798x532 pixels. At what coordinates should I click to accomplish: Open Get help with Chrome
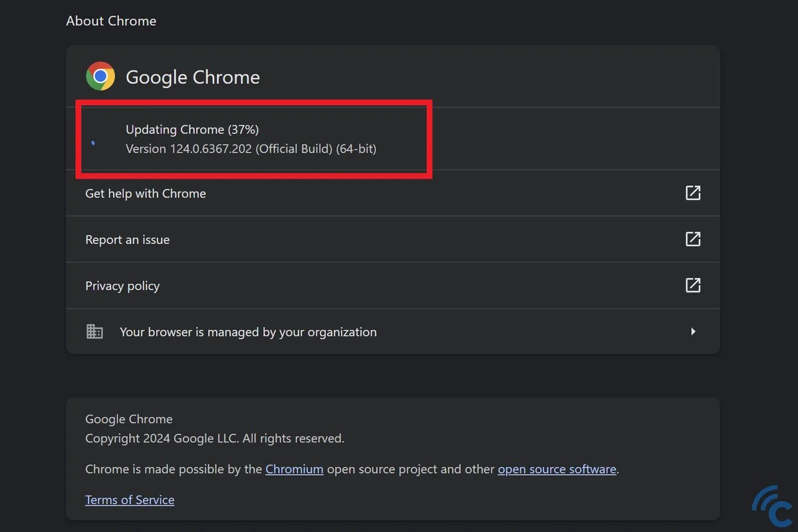[393, 193]
